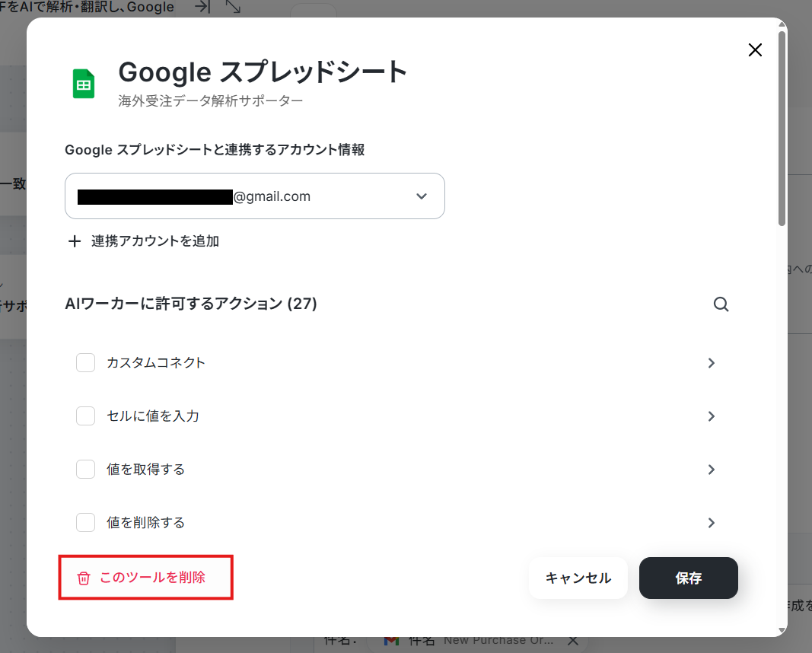
Task: Expand the カスタムコネクト row chevron
Action: (x=711, y=363)
